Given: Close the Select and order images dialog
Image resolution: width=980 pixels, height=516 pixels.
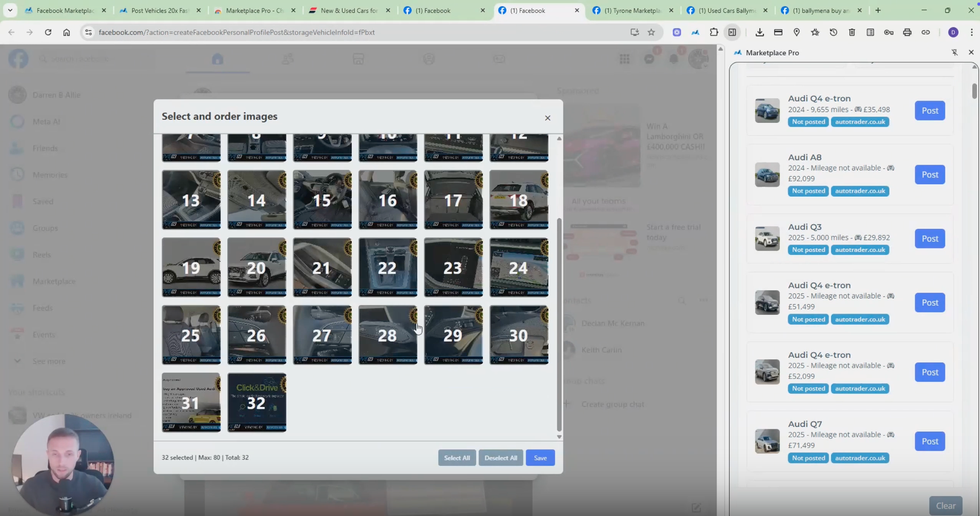Looking at the screenshot, I should tap(547, 118).
